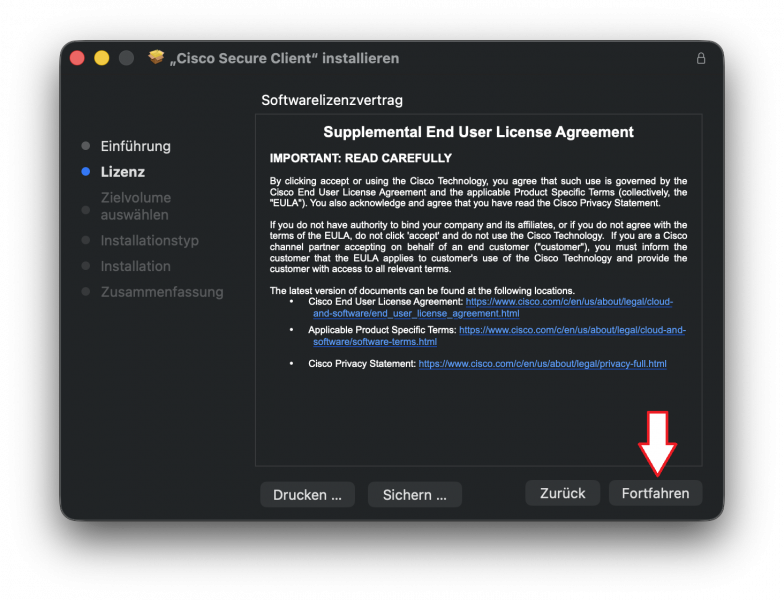Screen dimensions: 784x600
Task: Click the window title 'Cisco Secure Client installieren'
Action: tap(284, 58)
